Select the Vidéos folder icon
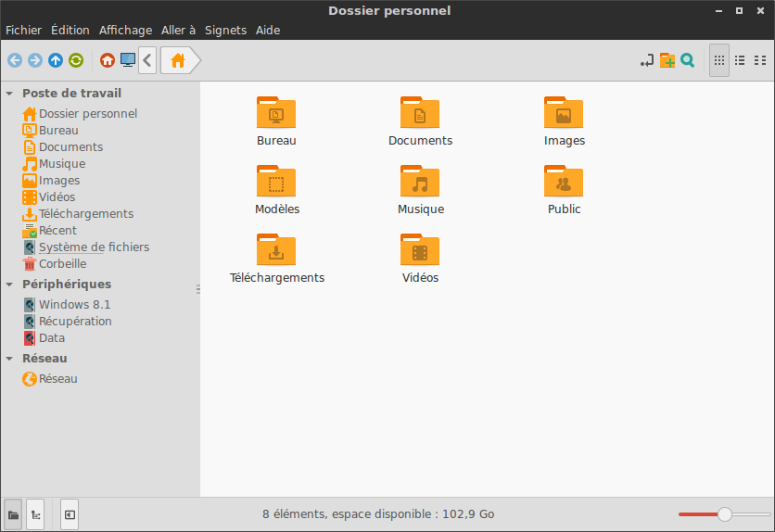Image resolution: width=775 pixels, height=532 pixels. coord(420,250)
